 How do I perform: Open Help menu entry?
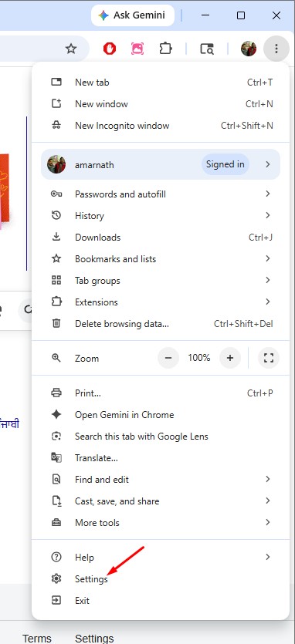[x=161, y=558]
